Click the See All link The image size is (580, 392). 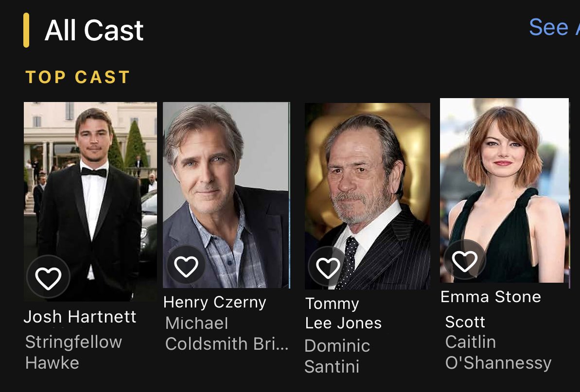coord(554,27)
